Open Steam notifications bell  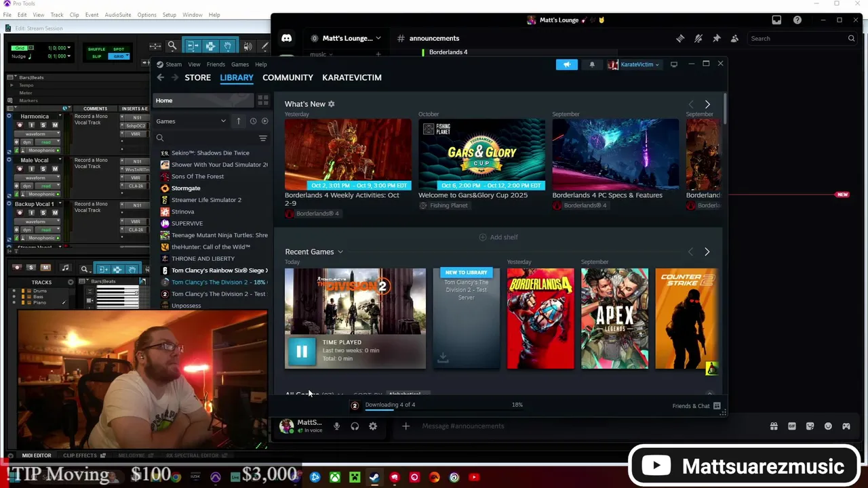click(x=592, y=64)
